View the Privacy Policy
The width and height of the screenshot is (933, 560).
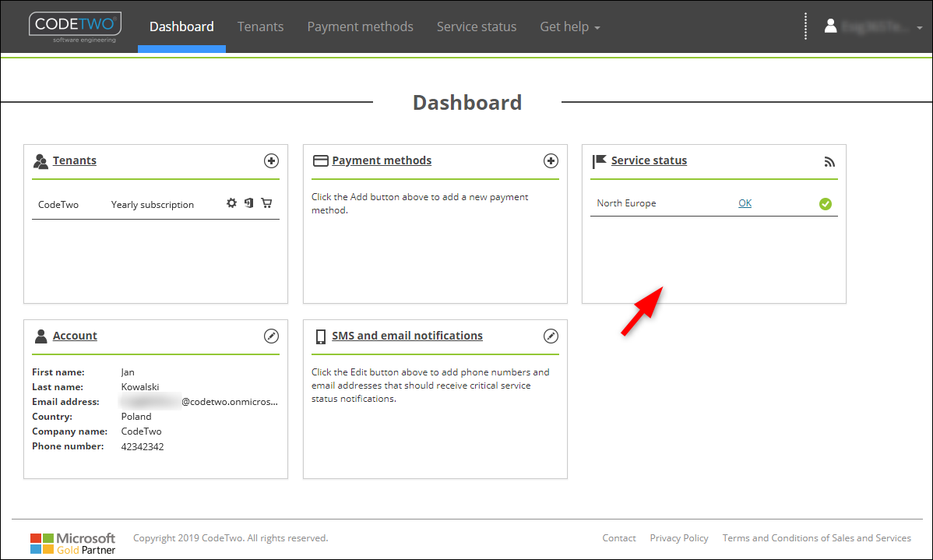tap(678, 537)
